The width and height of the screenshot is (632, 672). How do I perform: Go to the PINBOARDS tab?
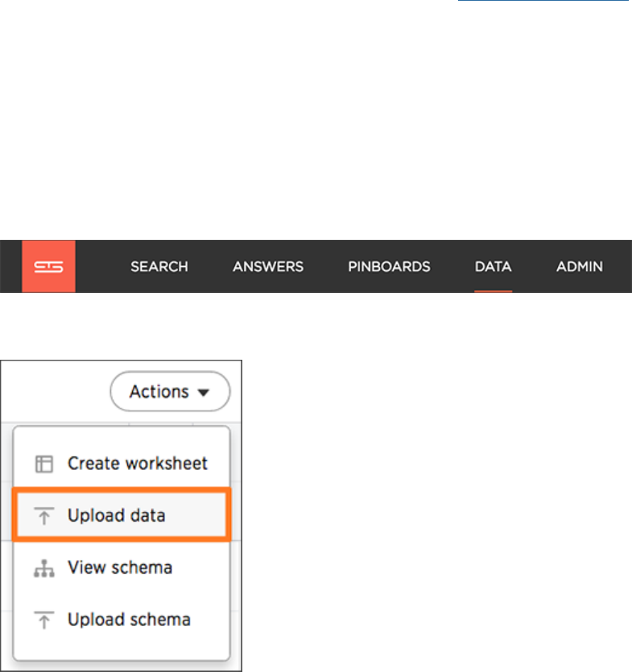click(389, 266)
